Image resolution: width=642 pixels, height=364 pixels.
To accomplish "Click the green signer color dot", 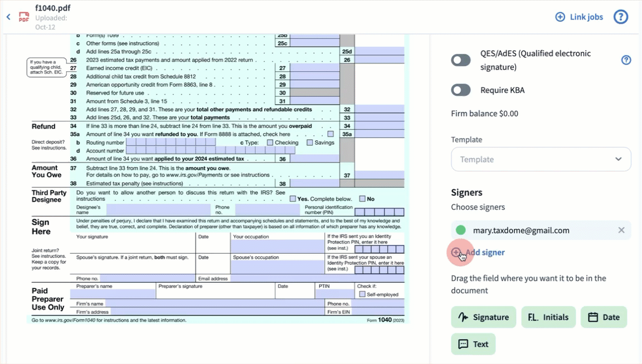I will coord(460,230).
